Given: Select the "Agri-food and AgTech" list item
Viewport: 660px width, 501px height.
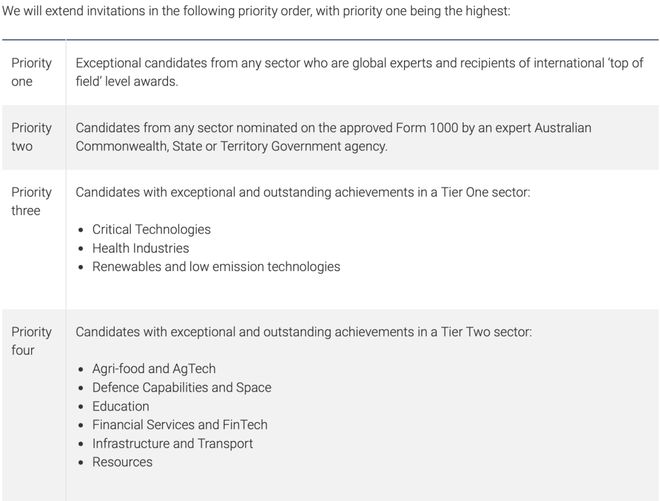Looking at the screenshot, I should click(x=154, y=369).
